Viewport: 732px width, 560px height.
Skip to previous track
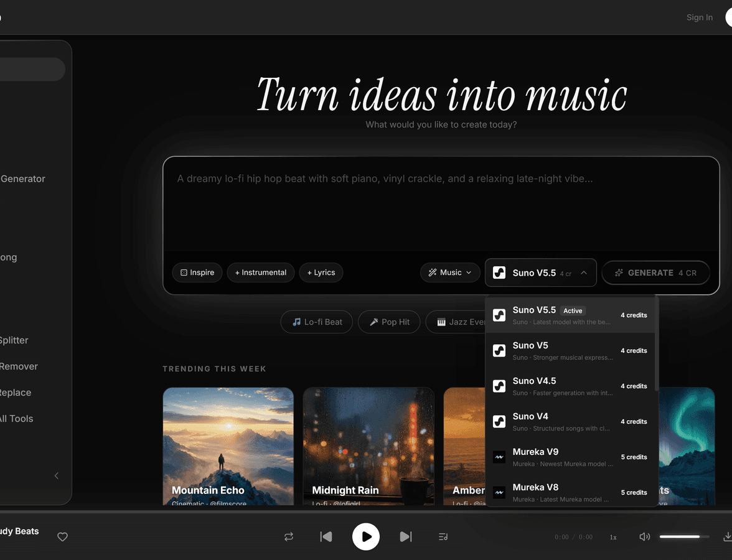326,536
